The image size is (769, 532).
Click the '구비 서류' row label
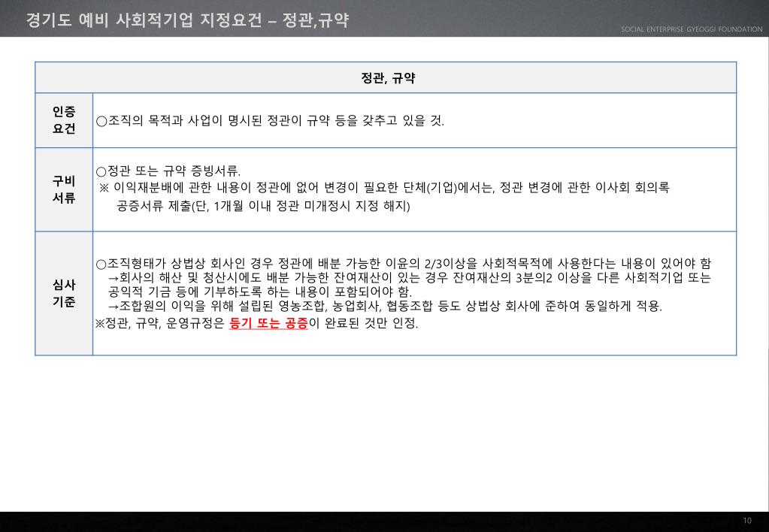tap(64, 189)
